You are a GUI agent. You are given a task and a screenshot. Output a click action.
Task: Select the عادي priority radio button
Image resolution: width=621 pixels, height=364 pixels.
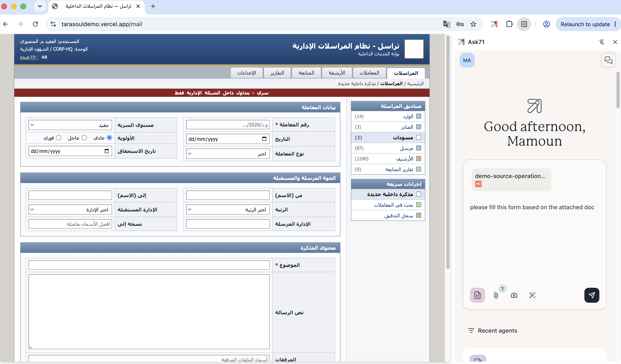(x=109, y=138)
